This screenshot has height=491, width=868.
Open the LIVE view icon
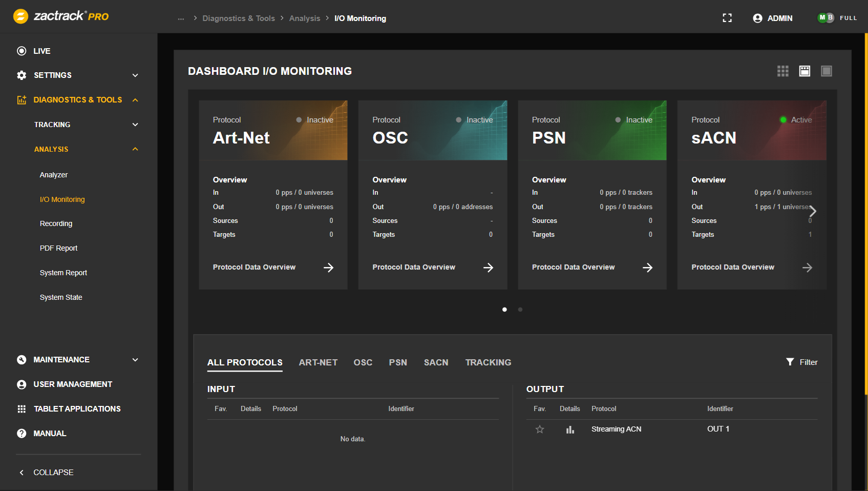pyautogui.click(x=22, y=51)
